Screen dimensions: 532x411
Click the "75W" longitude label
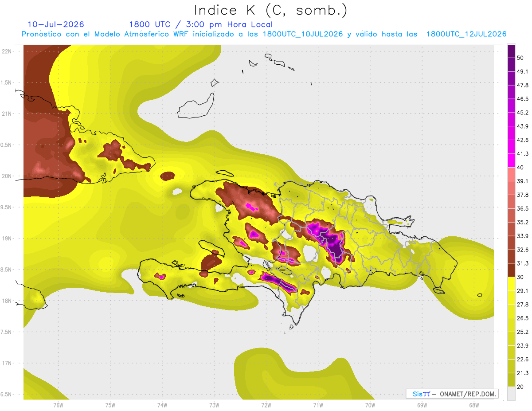[110, 405]
